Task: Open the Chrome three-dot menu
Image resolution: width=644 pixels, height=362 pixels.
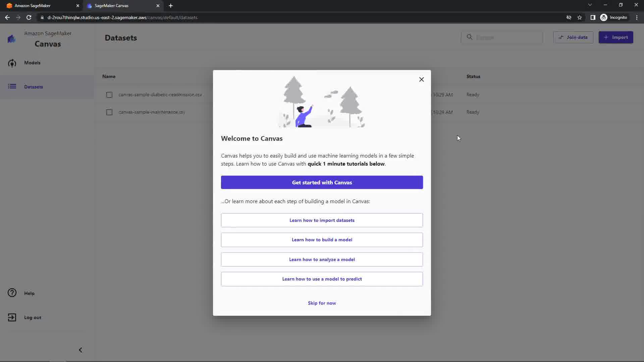Action: click(637, 17)
